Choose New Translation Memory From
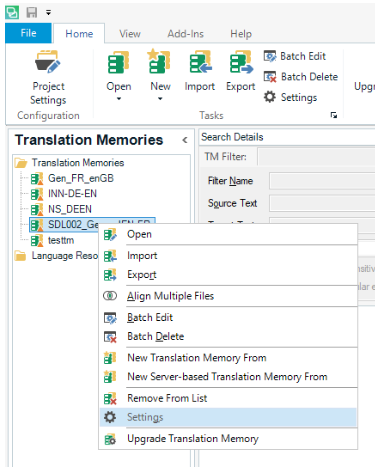Viewport: 375px width, 467px height. [x=228, y=358]
